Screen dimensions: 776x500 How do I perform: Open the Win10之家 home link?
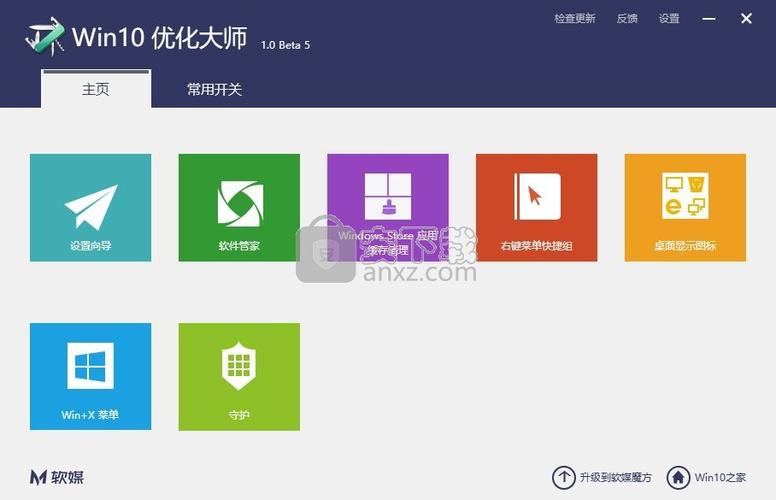click(x=706, y=477)
